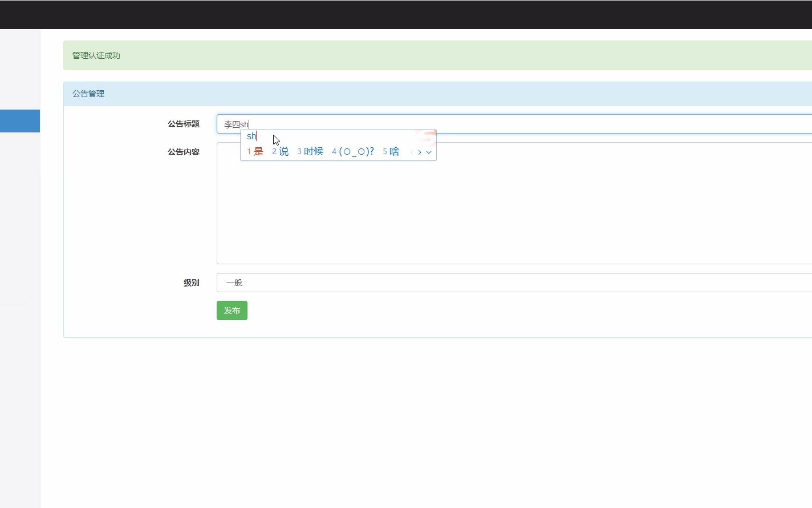812x508 pixels.
Task: Click the 李四sh text in title field
Action: (236, 123)
